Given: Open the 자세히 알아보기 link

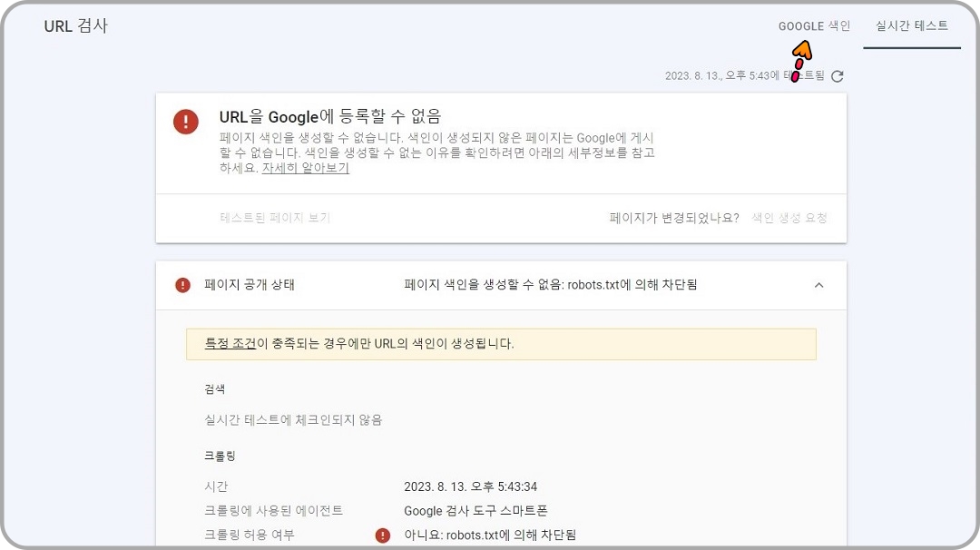Looking at the screenshot, I should pos(305,168).
